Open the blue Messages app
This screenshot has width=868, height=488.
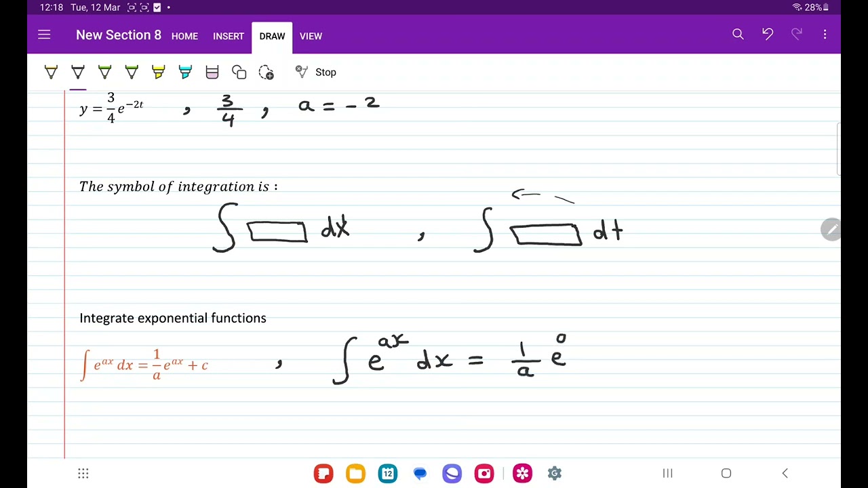pyautogui.click(x=420, y=473)
